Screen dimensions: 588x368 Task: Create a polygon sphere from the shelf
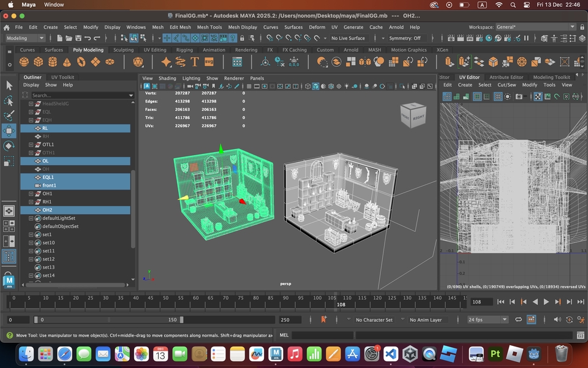pos(24,62)
